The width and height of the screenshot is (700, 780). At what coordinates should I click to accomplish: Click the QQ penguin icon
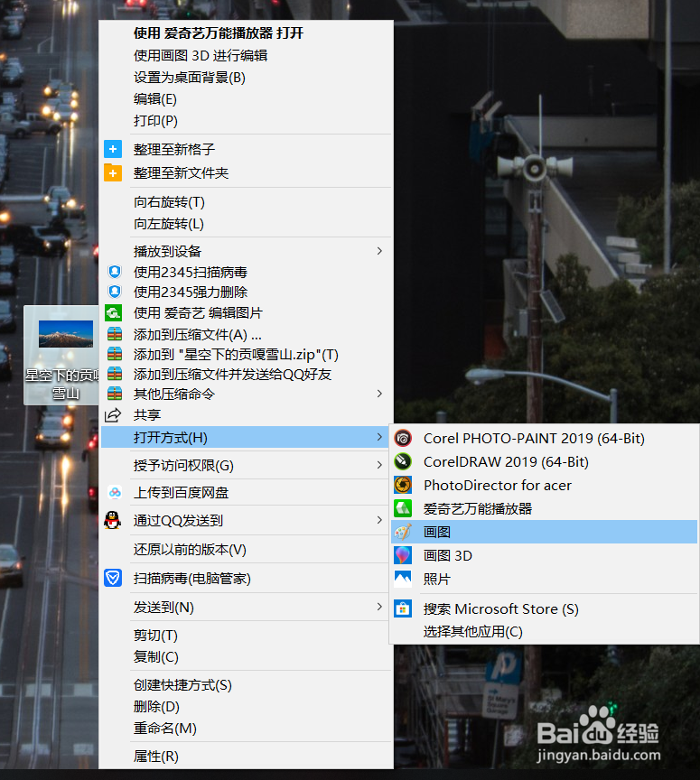tap(113, 520)
